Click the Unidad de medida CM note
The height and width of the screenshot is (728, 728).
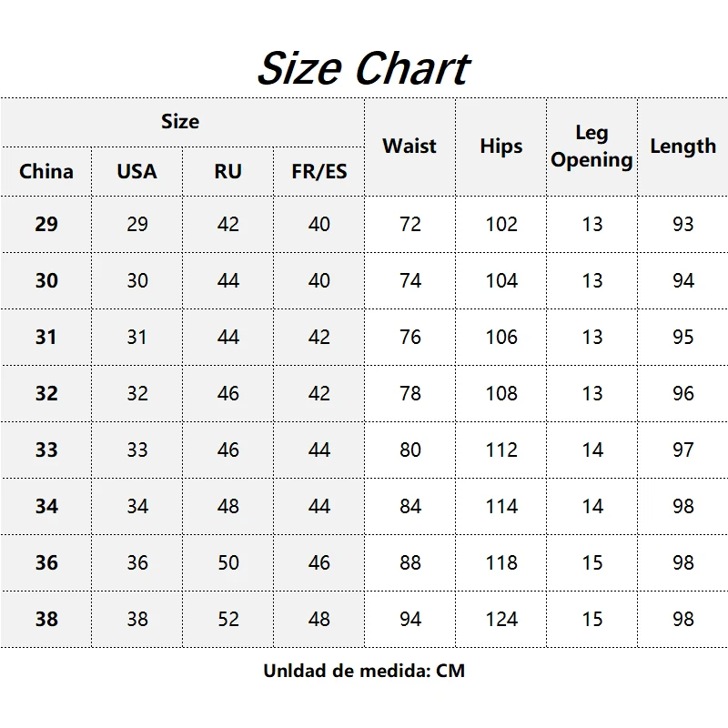click(x=363, y=672)
